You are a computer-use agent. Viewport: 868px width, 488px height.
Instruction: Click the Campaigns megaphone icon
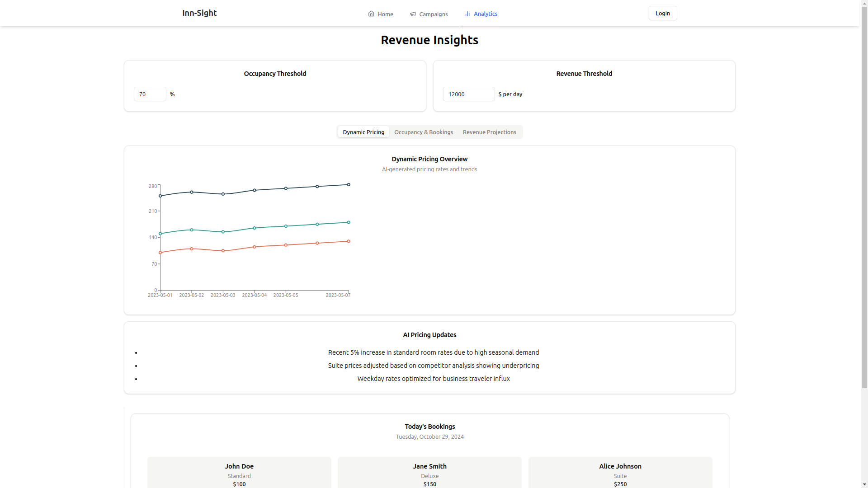pos(413,14)
